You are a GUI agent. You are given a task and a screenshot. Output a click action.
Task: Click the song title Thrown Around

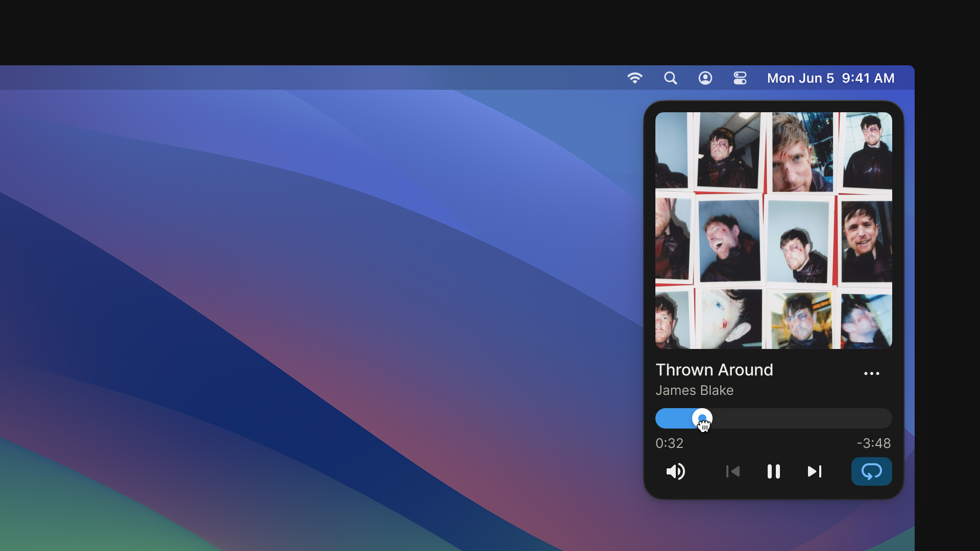pos(714,370)
